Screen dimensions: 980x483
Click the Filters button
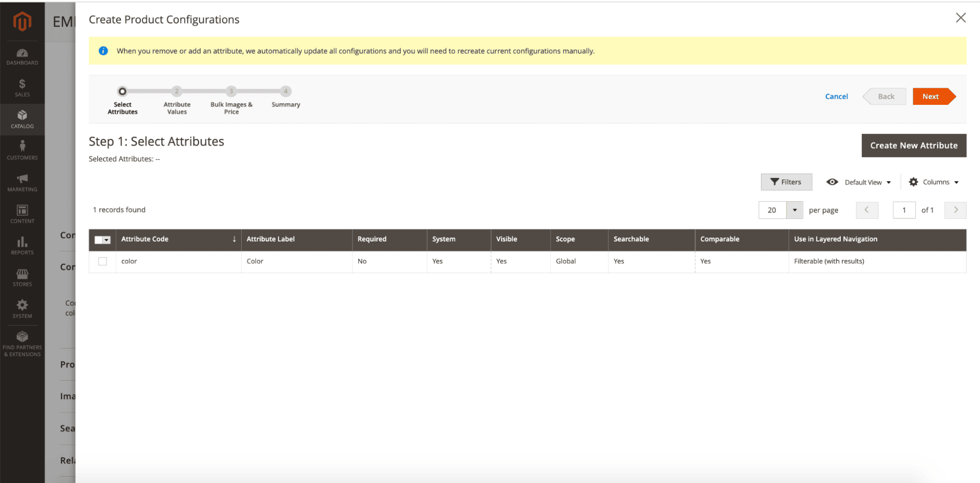tap(786, 182)
